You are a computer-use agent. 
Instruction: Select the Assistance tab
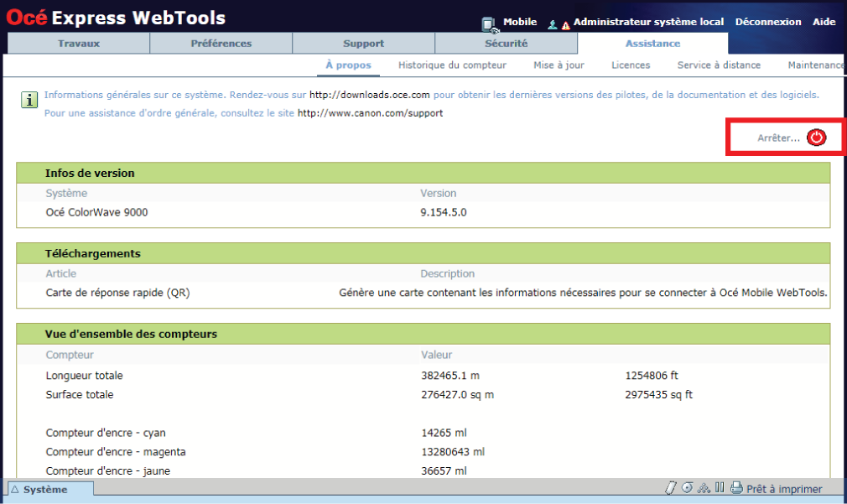click(x=652, y=44)
